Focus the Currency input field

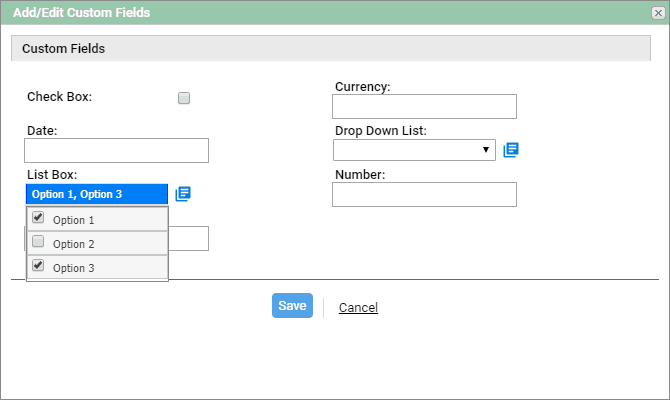424,106
